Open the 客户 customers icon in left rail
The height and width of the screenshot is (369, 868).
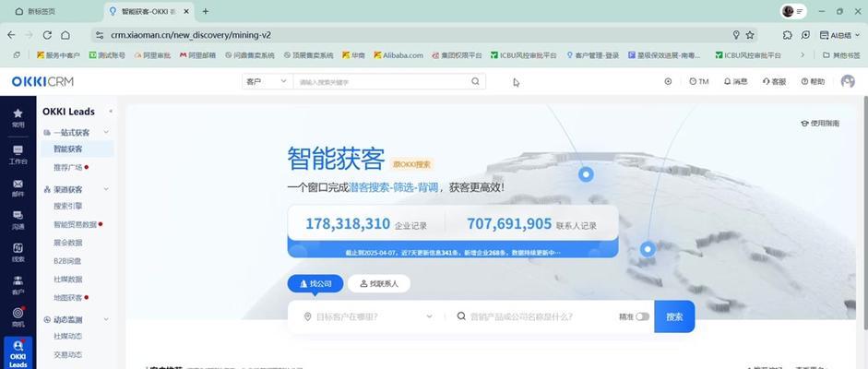pos(18,285)
